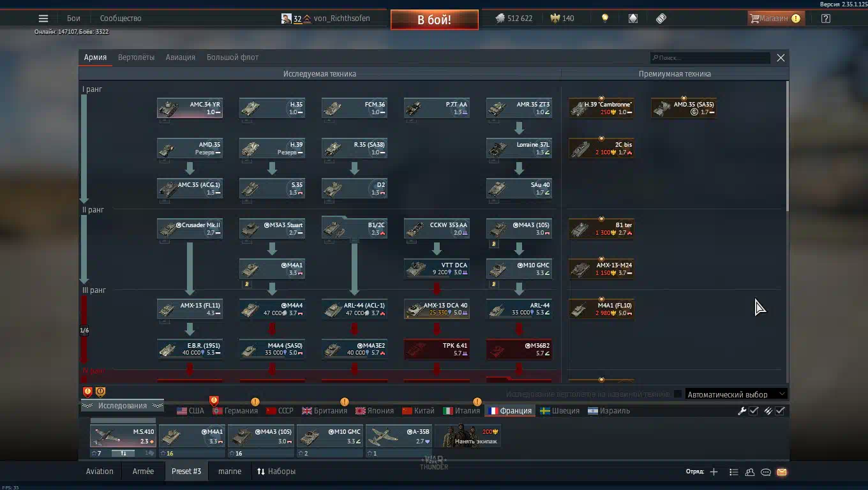Select the AMX-13 DCA 40 vehicle card
Viewport: 868px width, 490px height.
click(437, 309)
